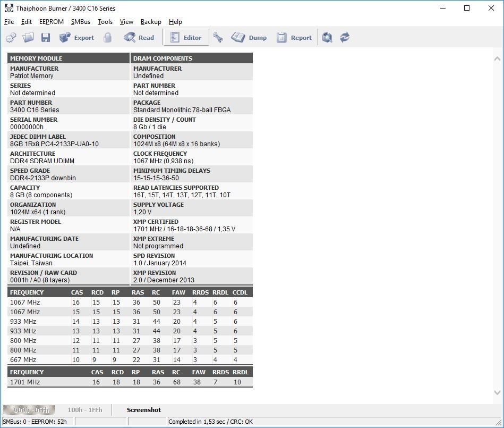The height and width of the screenshot is (428, 504).
Task: Click the wrench tools icon
Action: click(218, 38)
